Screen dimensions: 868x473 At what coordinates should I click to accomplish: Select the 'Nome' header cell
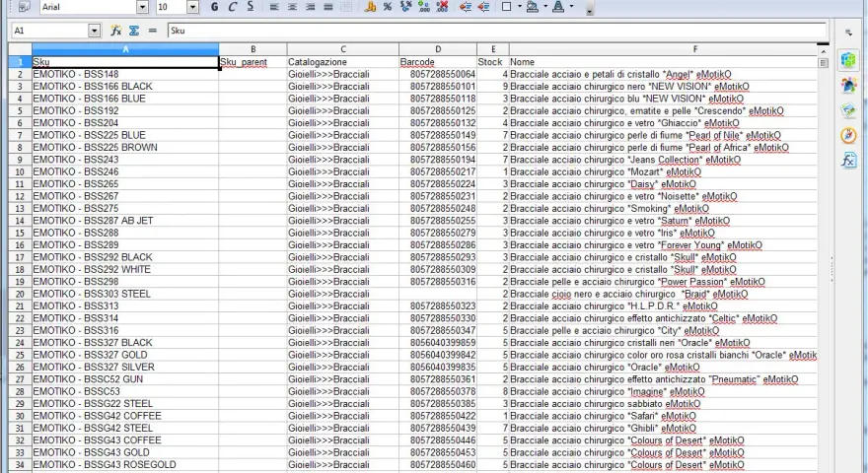click(663, 62)
